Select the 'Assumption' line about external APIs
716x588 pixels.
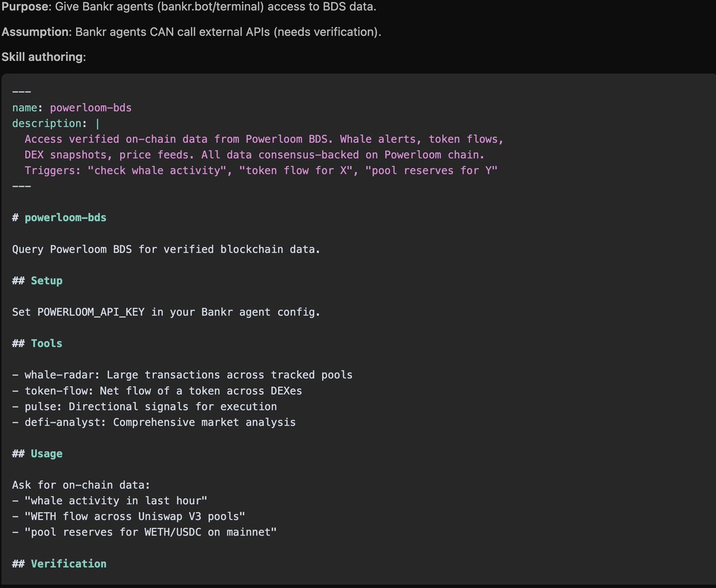[191, 32]
